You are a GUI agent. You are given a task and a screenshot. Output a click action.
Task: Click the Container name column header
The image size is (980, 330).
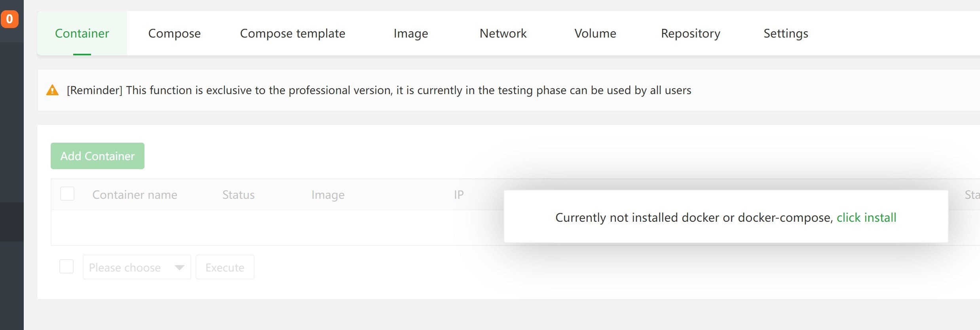pyautogui.click(x=135, y=195)
